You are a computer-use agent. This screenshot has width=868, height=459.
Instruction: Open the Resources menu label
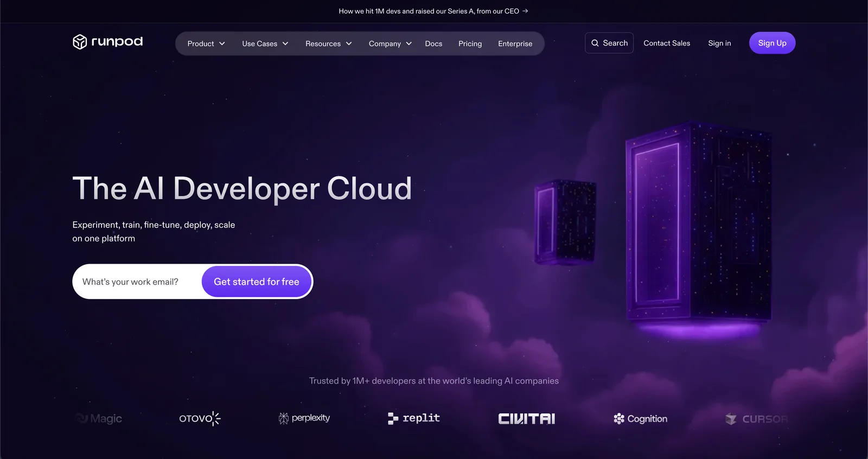coord(323,43)
